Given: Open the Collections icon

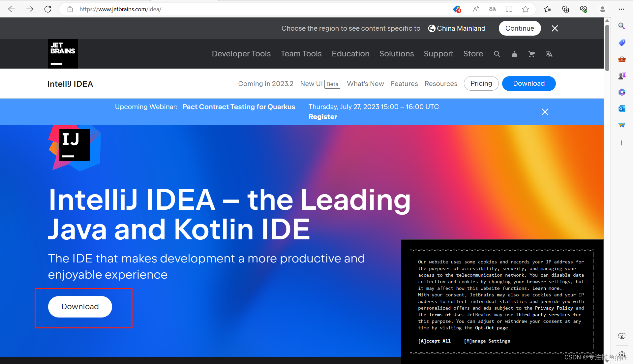Looking at the screenshot, I should [x=565, y=9].
